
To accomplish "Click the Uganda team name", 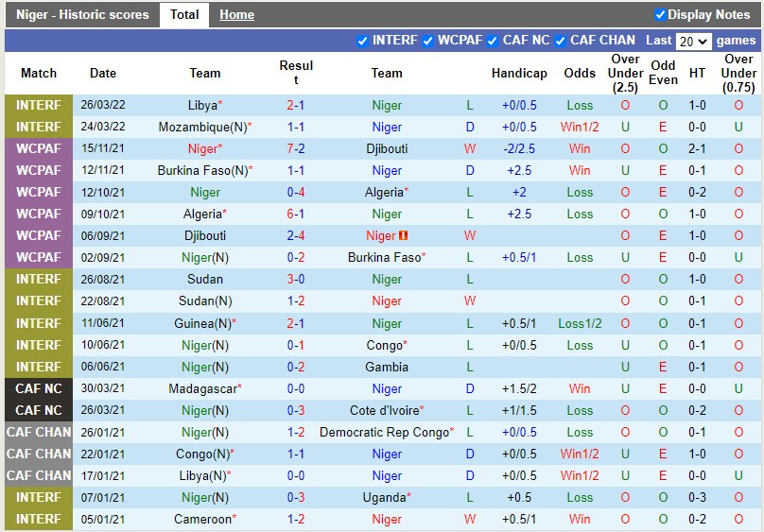I will (x=385, y=497).
